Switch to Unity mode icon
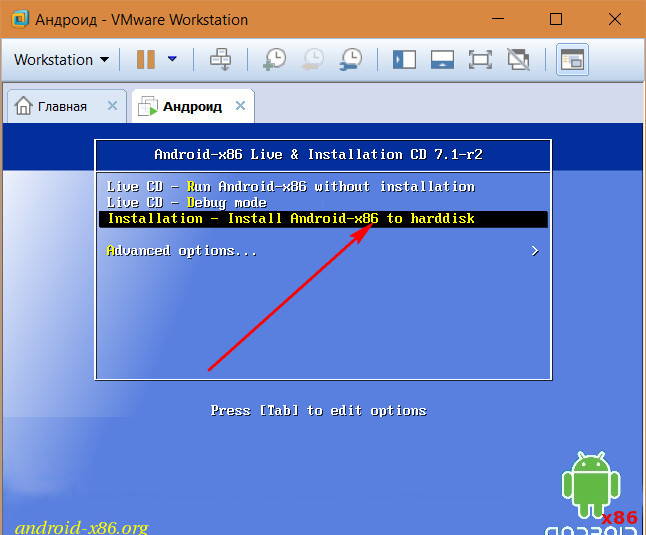This screenshot has height=535, width=646. (x=518, y=60)
